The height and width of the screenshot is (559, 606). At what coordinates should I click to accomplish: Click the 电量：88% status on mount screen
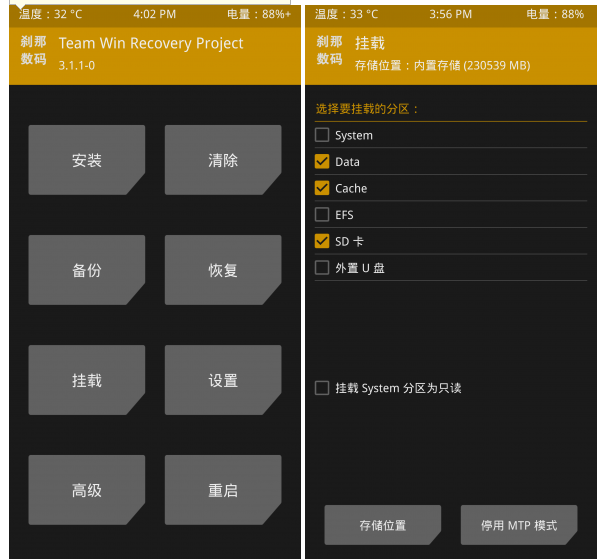pos(555,14)
